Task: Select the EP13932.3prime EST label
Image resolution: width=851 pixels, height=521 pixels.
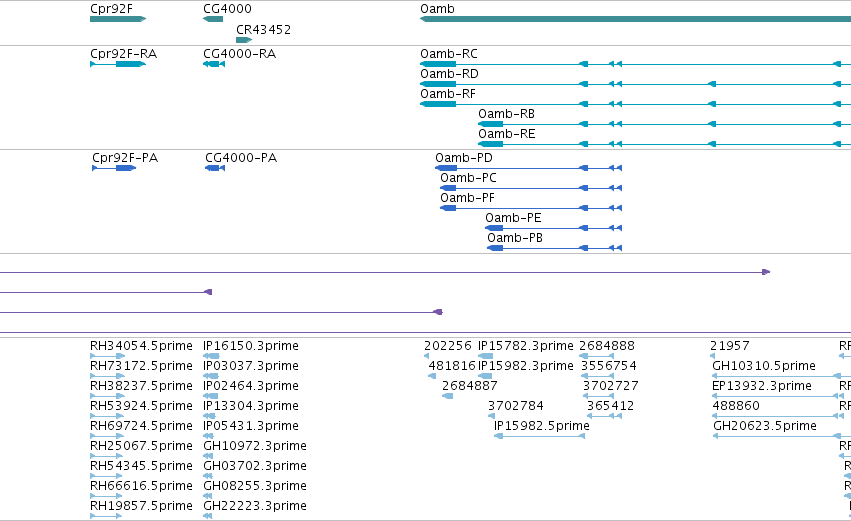Action: pos(762,386)
